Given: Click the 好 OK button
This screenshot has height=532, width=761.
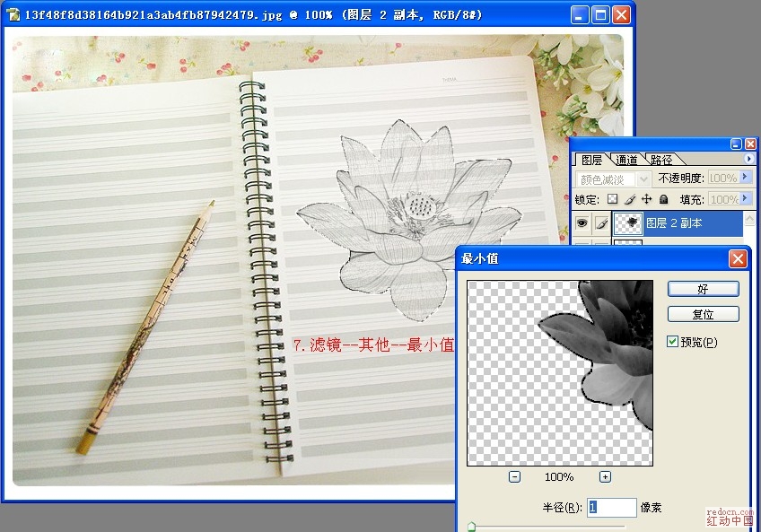Looking at the screenshot, I should click(703, 289).
